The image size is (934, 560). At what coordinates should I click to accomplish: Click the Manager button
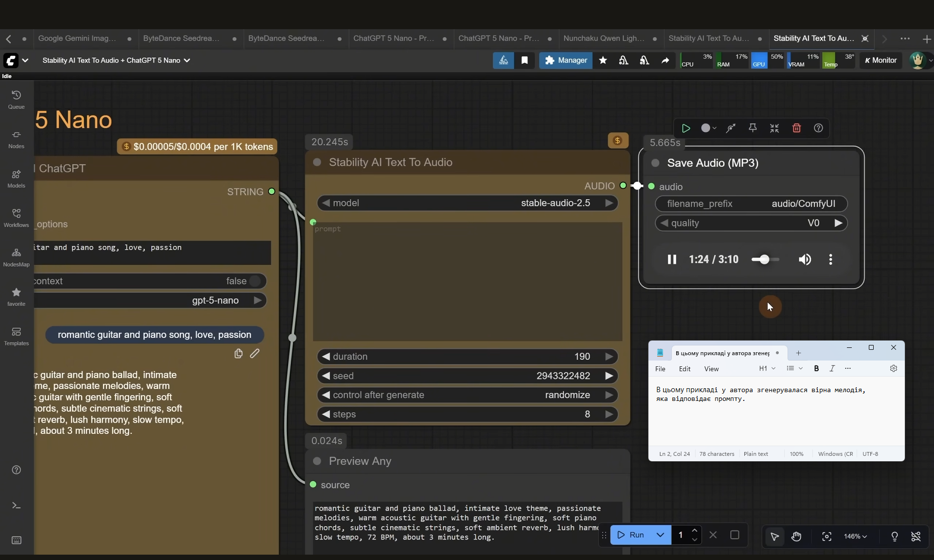566,60
